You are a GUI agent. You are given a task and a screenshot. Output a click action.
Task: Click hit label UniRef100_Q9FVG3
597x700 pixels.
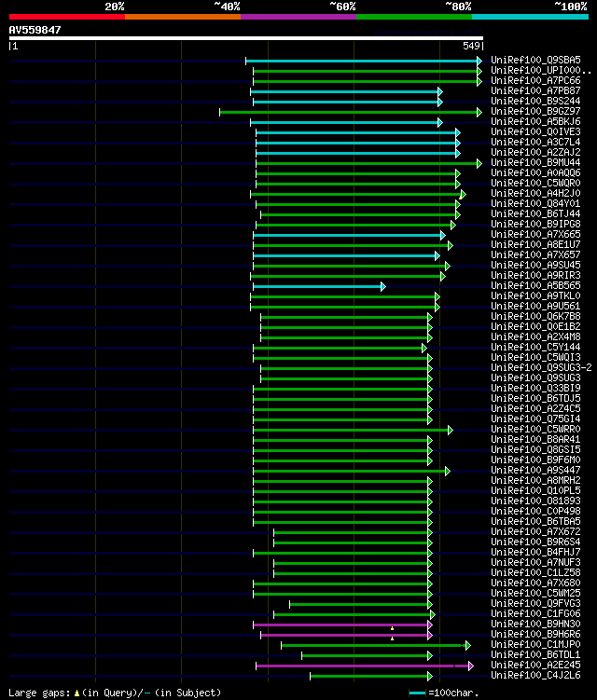click(535, 604)
